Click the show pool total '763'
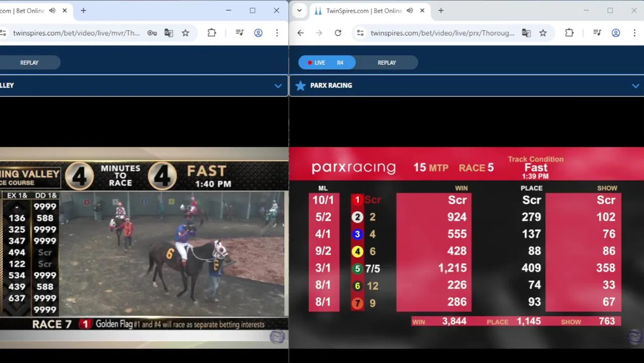 606,321
